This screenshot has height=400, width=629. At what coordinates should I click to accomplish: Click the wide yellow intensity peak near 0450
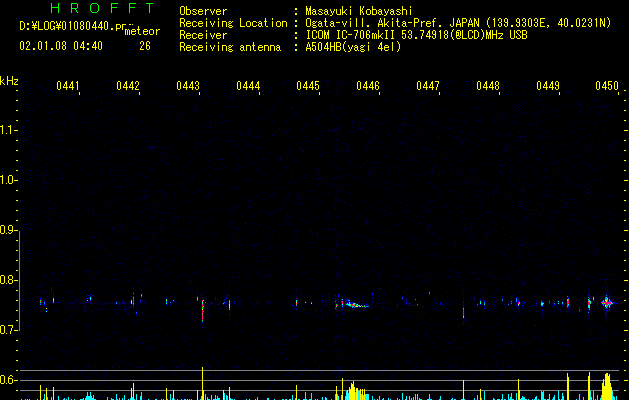pos(607,386)
